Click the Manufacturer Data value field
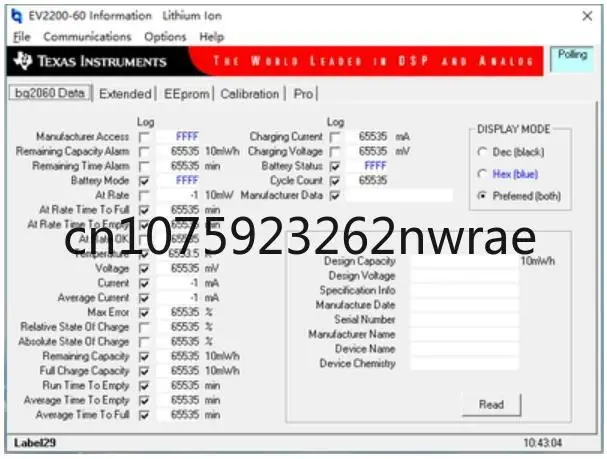Screen dimensions: 607x459 click(x=400, y=195)
